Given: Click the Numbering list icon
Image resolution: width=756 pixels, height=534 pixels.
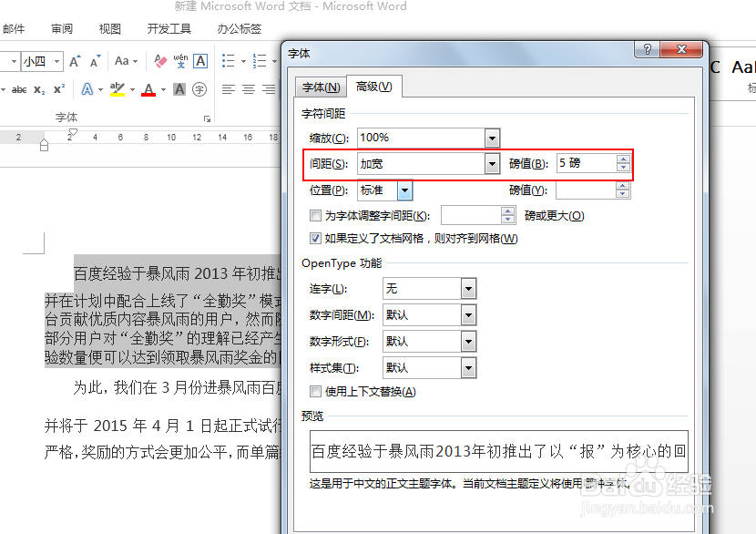Looking at the screenshot, I should [x=260, y=61].
